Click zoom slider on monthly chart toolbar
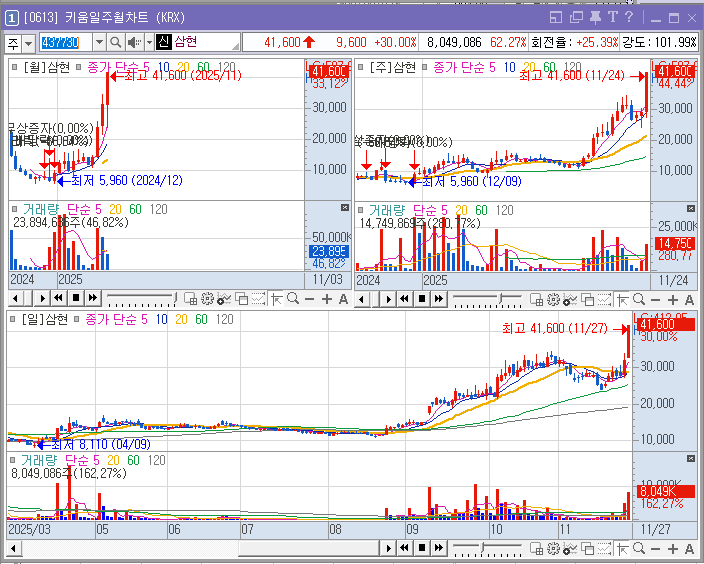The width and height of the screenshot is (704, 564). point(141,299)
